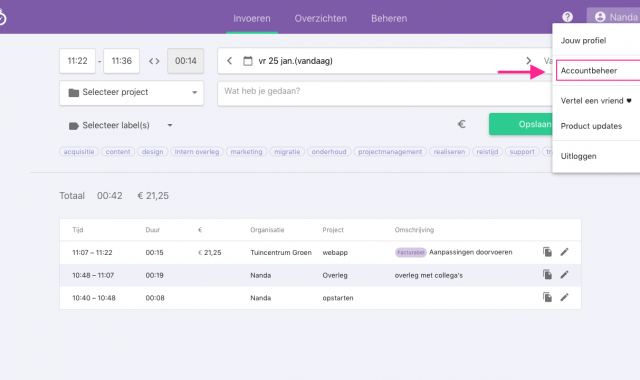Switch to the Invoeren tab
Image resolution: width=640 pixels, height=380 pixels.
[x=252, y=18]
